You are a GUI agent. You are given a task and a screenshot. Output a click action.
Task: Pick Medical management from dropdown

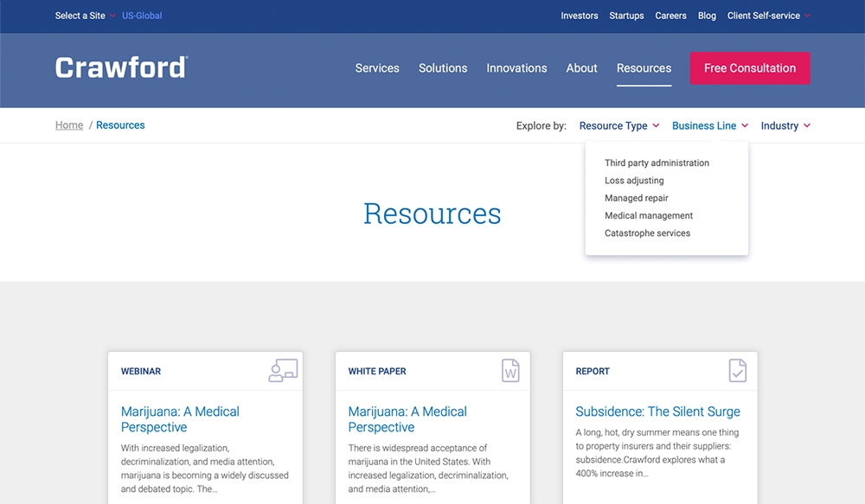point(649,215)
